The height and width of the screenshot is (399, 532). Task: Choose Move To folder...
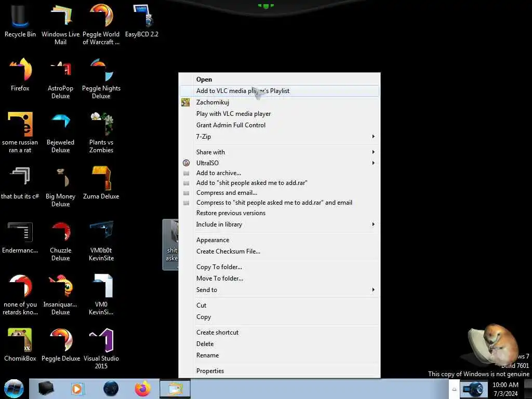pyautogui.click(x=279, y=278)
